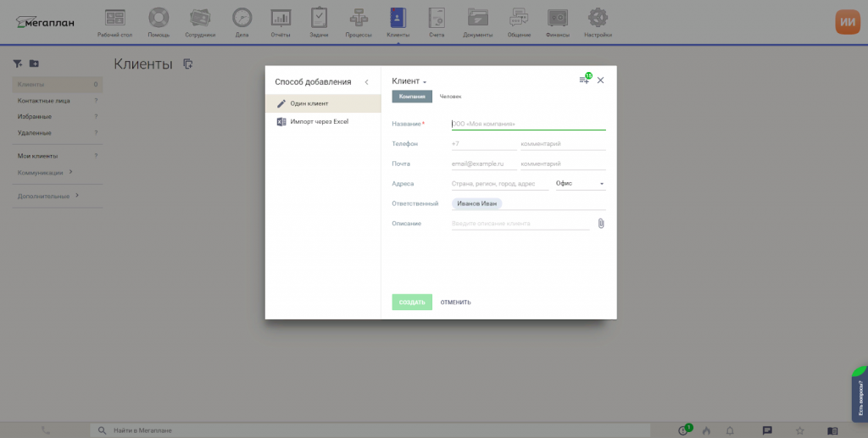Choose Один клиент adding method
Viewport: 868px width, 438px height.
click(x=309, y=103)
